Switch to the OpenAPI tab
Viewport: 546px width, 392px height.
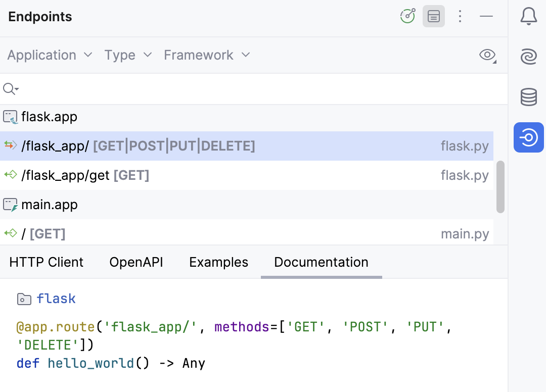[136, 262]
